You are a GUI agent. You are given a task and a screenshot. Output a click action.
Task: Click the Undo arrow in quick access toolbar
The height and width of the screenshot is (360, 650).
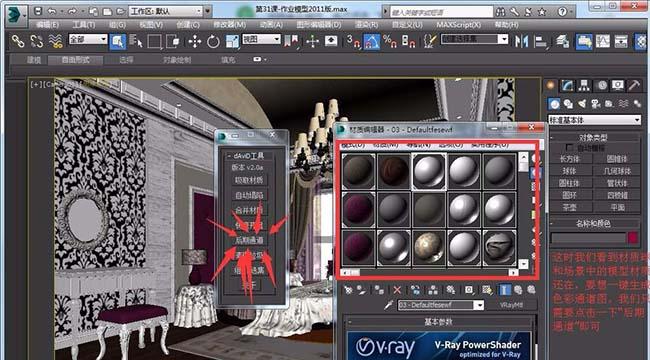tap(52, 11)
